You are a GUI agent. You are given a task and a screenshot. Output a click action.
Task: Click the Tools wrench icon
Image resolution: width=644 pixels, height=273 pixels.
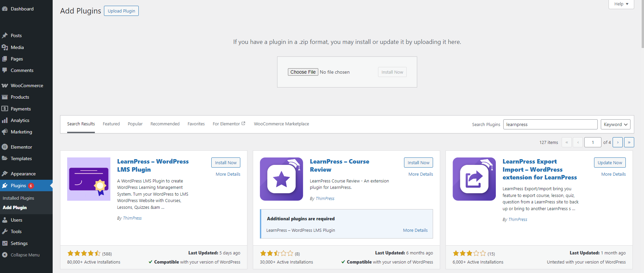(5, 231)
